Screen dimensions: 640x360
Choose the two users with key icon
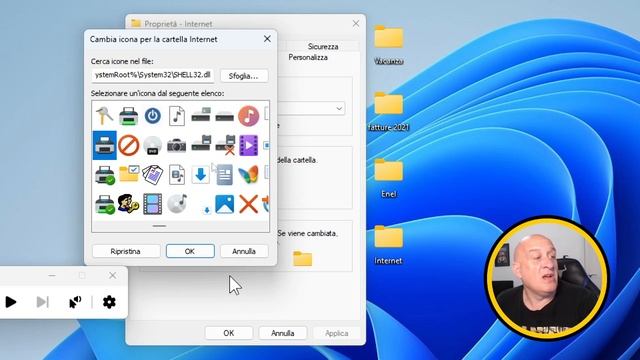[128, 204]
